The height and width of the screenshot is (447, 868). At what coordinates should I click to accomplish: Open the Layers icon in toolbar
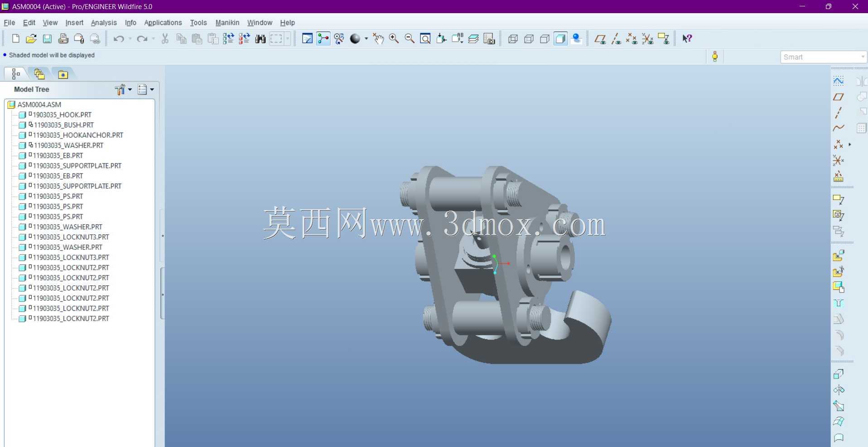473,39
